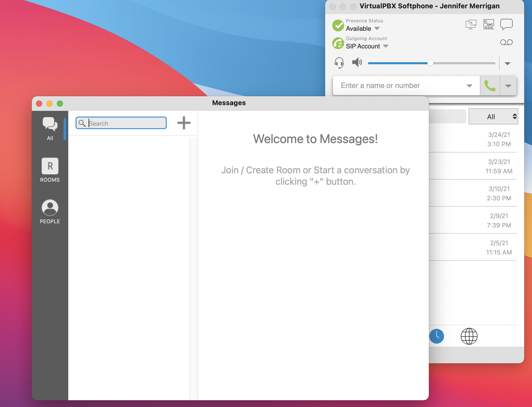Open the PEOPLE section in Messages
Viewport: 532px width, 407px height.
50,212
